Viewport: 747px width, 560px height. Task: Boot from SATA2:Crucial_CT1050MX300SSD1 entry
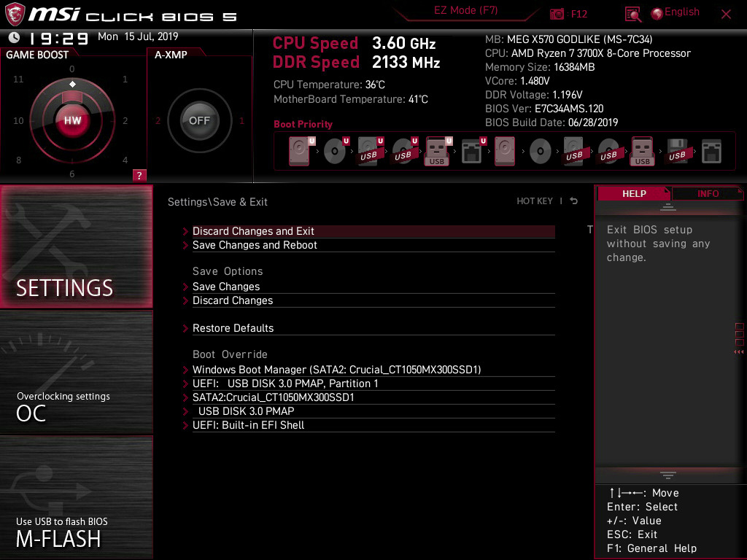(x=373, y=397)
